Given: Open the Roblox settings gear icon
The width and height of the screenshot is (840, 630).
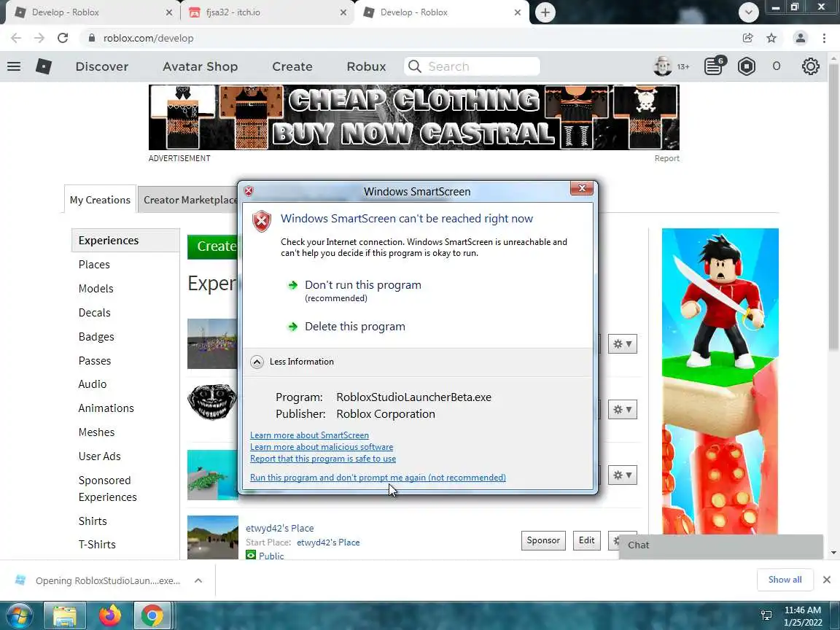Looking at the screenshot, I should (810, 66).
